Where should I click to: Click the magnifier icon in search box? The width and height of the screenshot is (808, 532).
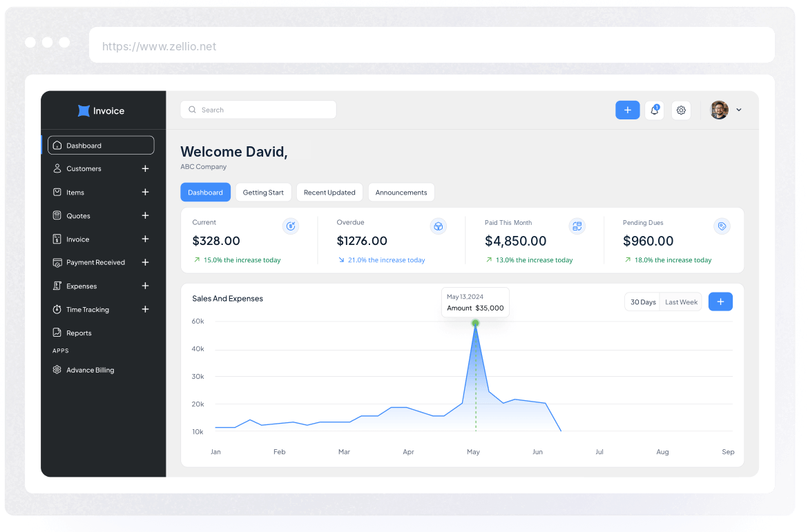192,110
